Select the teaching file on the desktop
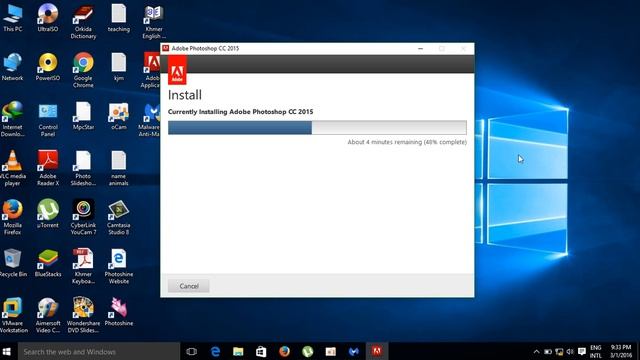 (x=119, y=18)
